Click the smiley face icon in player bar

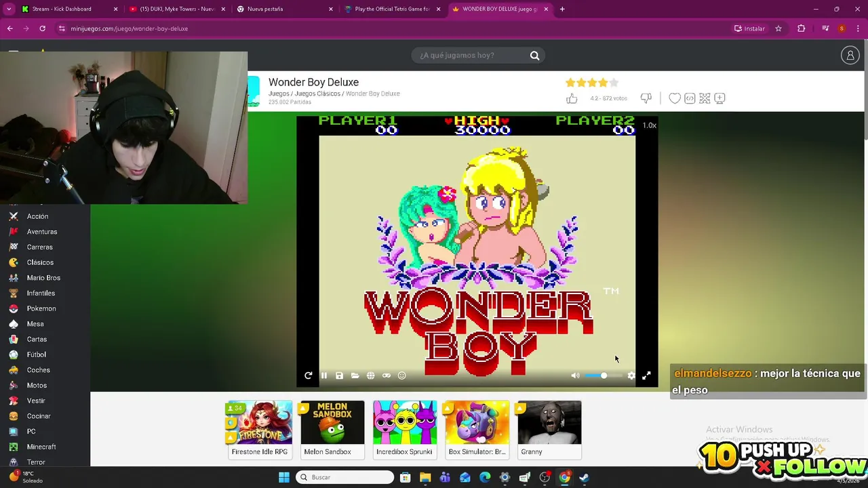401,375
